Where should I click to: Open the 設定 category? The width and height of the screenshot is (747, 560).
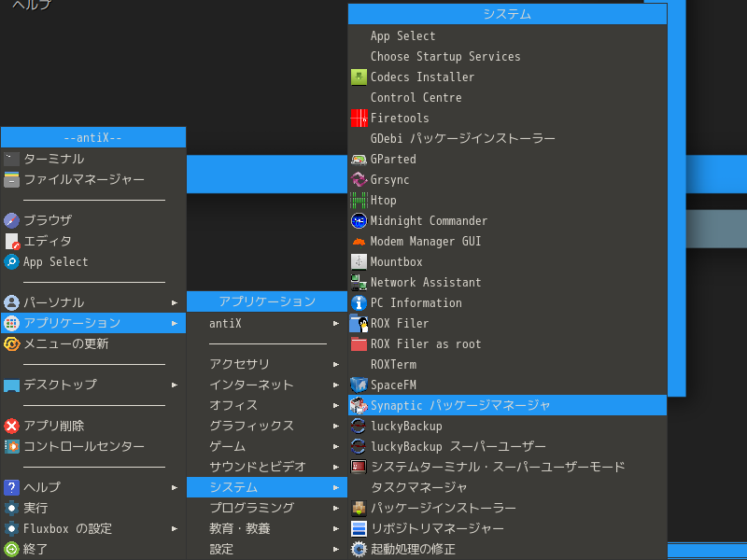point(267,549)
